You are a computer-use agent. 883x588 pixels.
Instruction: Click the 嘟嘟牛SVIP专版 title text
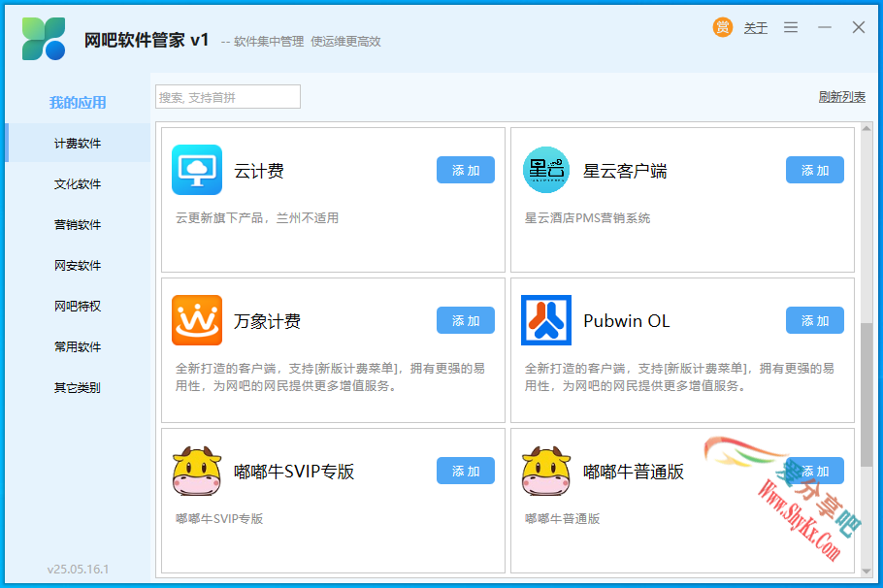[x=294, y=472]
